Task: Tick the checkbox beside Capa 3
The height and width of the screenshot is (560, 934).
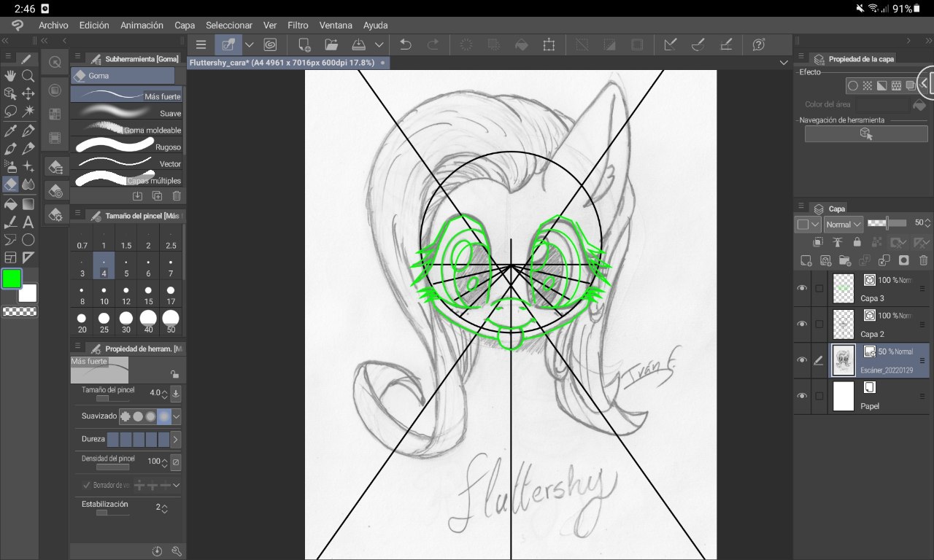Action: click(x=819, y=288)
